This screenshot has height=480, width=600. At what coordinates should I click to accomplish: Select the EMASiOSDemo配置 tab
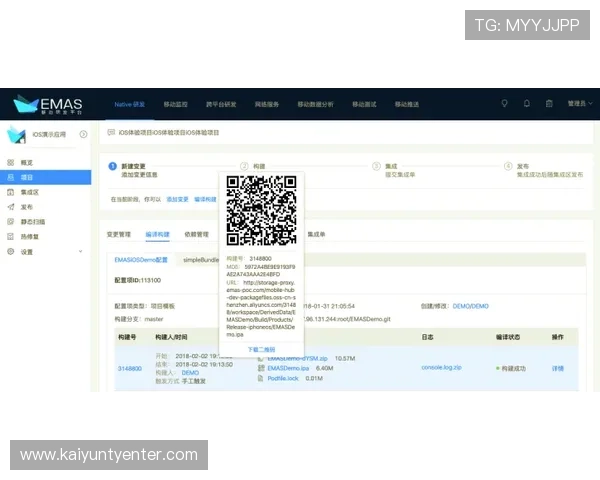[141, 260]
